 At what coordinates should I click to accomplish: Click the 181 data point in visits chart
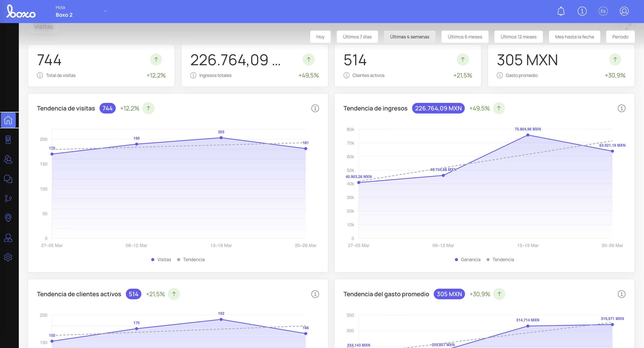(306, 149)
